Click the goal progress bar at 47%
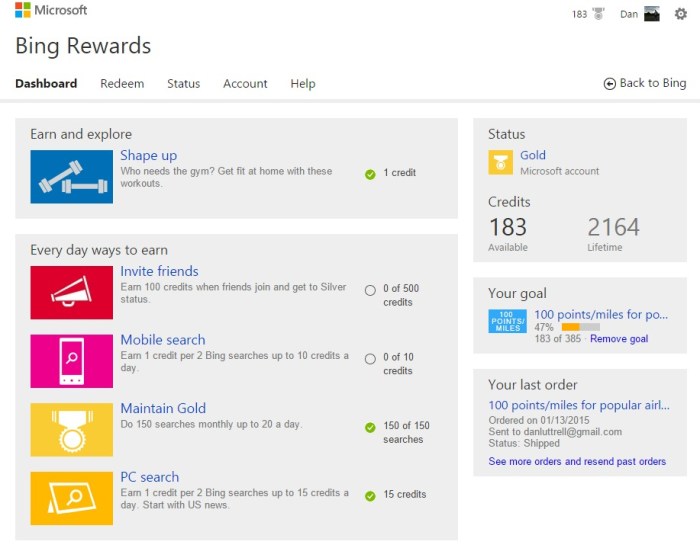700x548 pixels. (x=580, y=327)
